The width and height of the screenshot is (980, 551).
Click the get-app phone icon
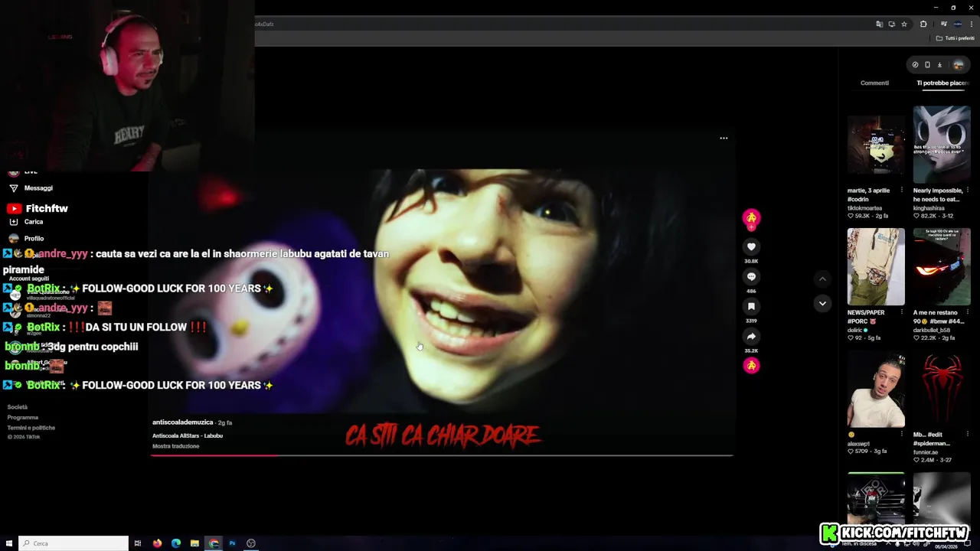point(927,64)
